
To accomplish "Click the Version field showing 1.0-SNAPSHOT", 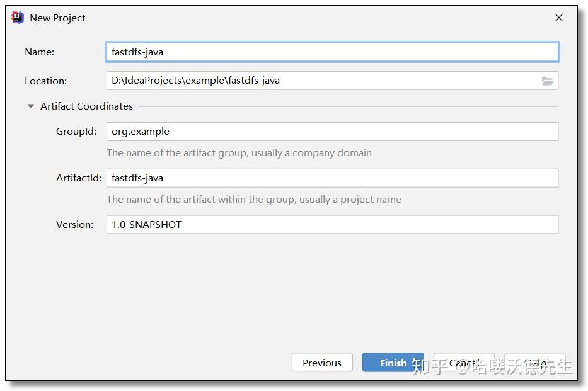I will (332, 225).
